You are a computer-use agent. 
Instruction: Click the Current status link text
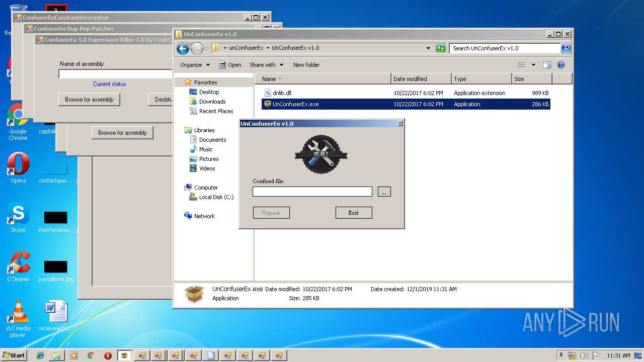click(109, 84)
